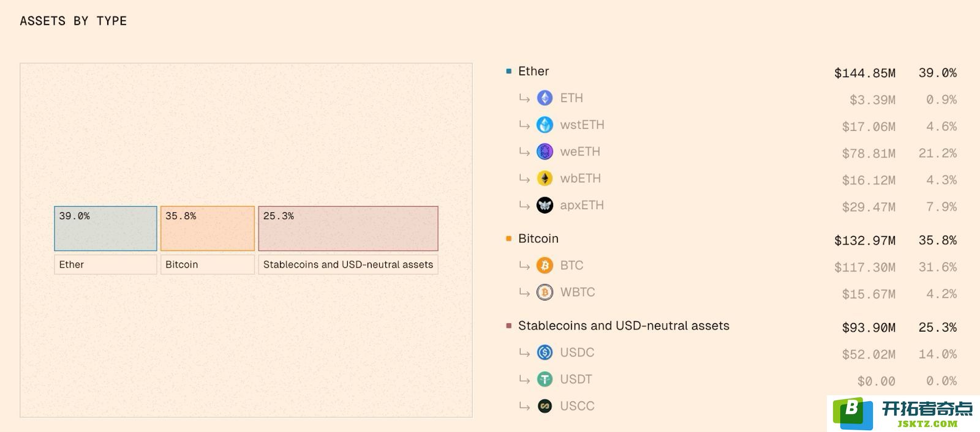Screen dimensions: 980x432
Task: Click the USCC dark token icon
Action: coord(545,406)
